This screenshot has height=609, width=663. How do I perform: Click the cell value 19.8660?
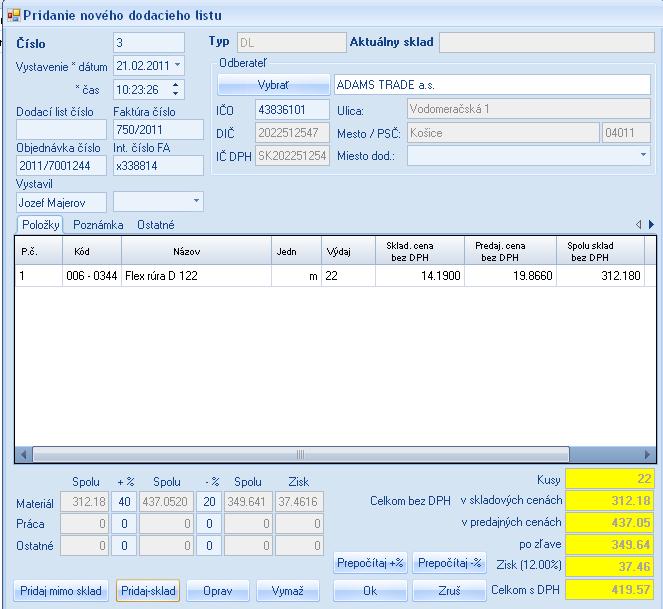pos(510,276)
